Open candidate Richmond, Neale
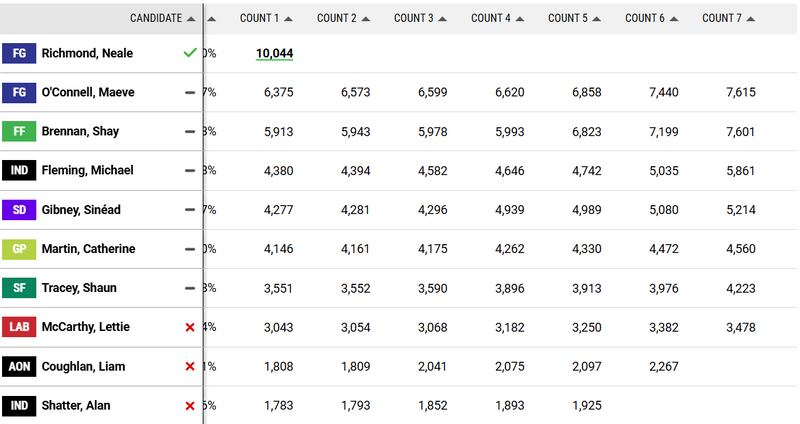Screen dimensions: 800x424 tap(87, 53)
